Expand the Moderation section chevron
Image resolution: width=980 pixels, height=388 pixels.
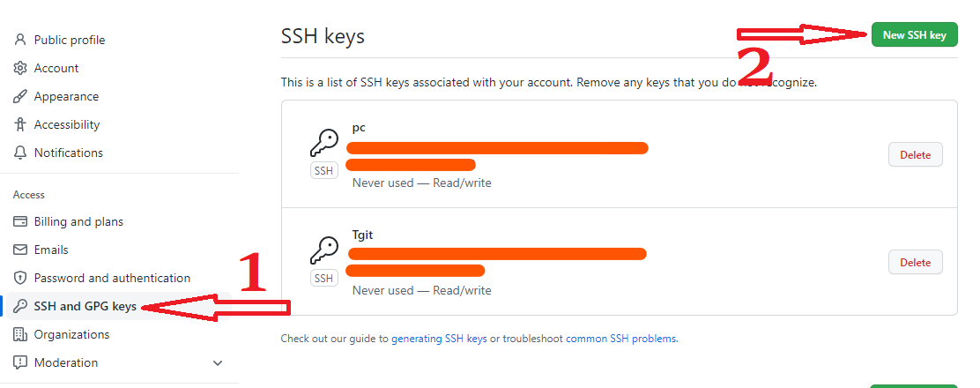click(218, 362)
